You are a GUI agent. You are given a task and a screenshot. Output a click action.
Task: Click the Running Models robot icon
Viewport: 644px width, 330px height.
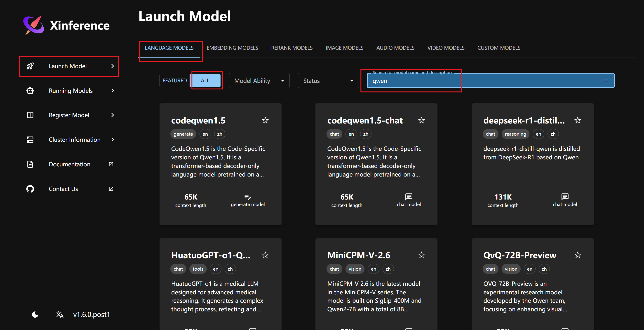click(30, 91)
